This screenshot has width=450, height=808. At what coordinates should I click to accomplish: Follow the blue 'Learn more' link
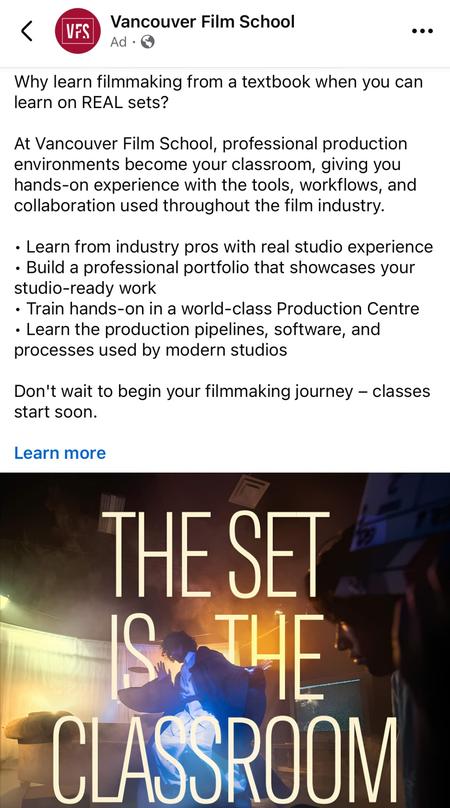click(x=60, y=452)
